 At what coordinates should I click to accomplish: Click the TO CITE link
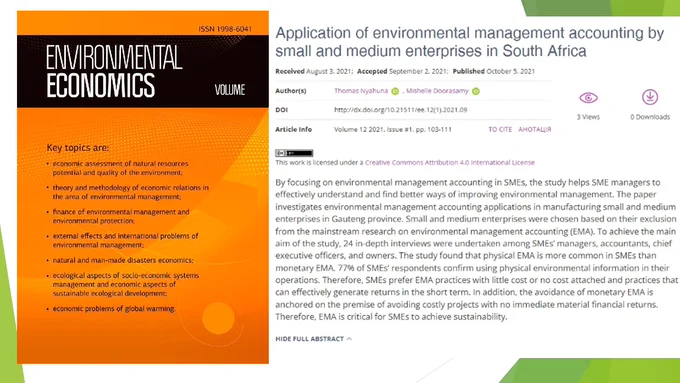click(x=500, y=129)
